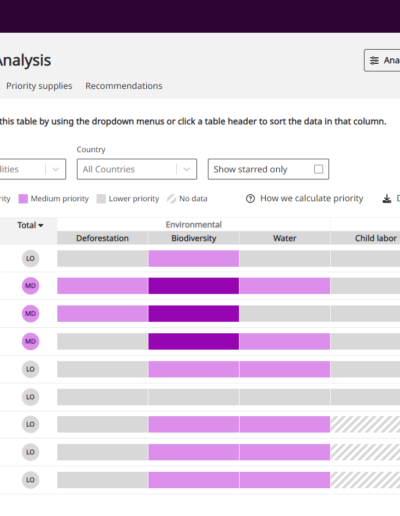The image size is (400, 516).
Task: Open the Recommendations tab
Action: tap(124, 86)
